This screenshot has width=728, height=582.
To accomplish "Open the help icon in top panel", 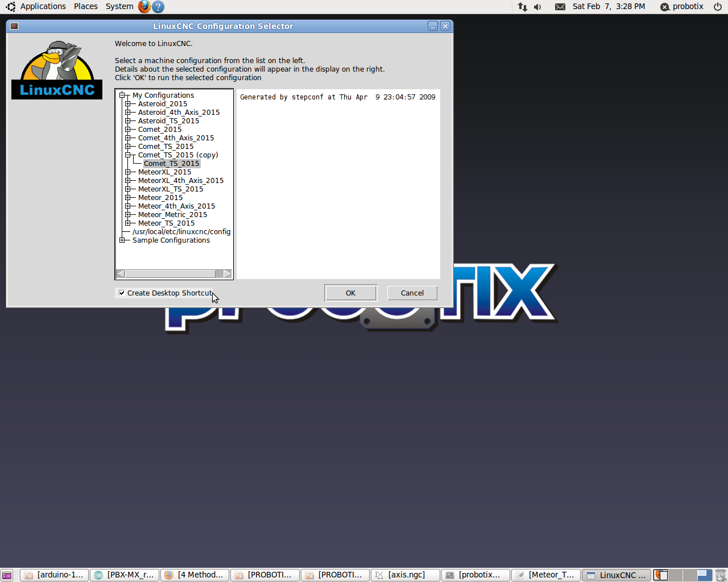I will pos(159,7).
